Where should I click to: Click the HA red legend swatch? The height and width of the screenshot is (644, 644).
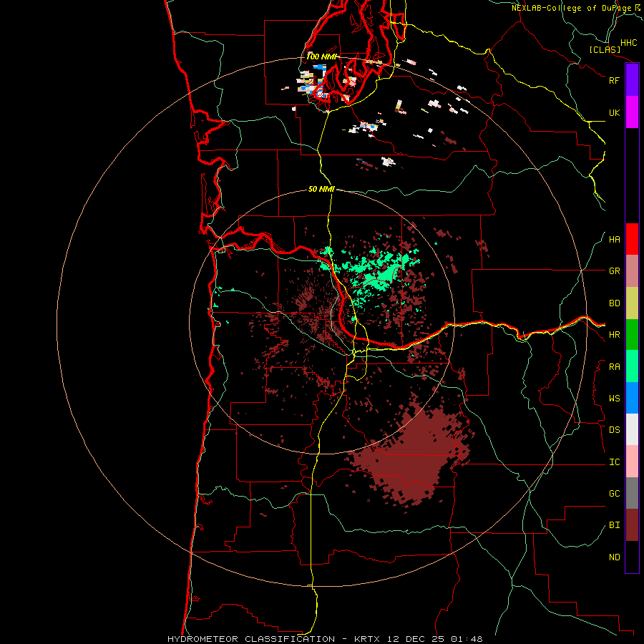(x=632, y=239)
